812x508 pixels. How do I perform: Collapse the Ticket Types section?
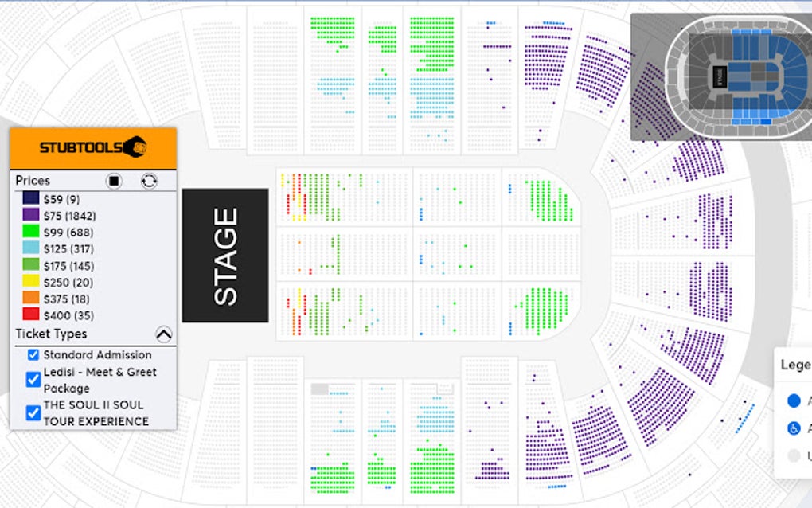coord(163,334)
